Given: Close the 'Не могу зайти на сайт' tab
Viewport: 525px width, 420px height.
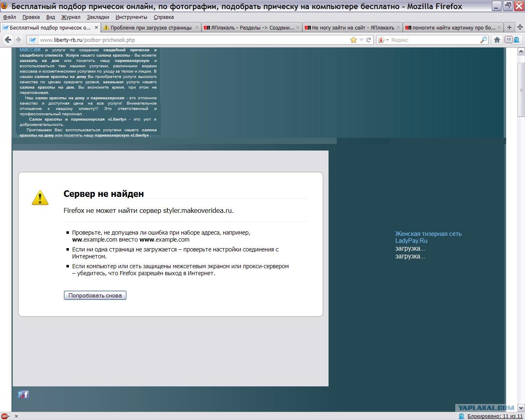Looking at the screenshot, I should 398,27.
